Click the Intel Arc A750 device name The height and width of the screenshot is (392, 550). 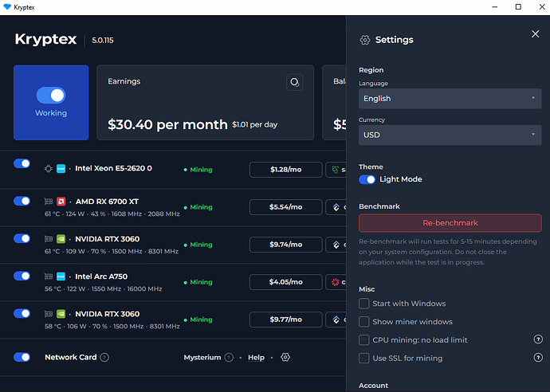pos(101,276)
